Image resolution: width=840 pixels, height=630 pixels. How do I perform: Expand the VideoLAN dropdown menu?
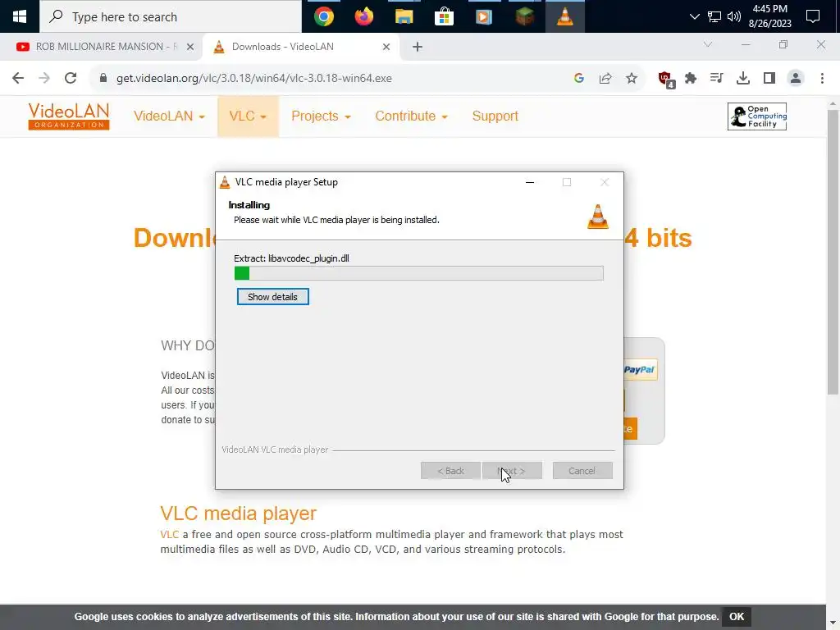[x=169, y=116]
